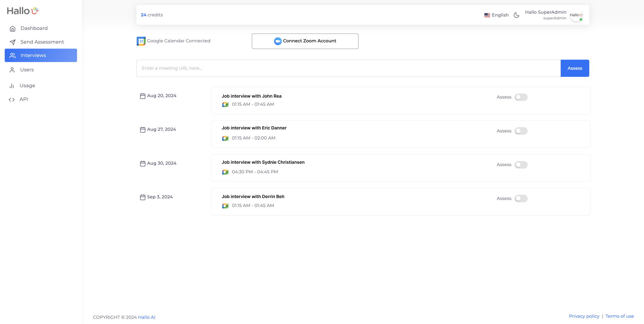
Task: Enable Assess toggle for John Rea interview
Action: 521,97
